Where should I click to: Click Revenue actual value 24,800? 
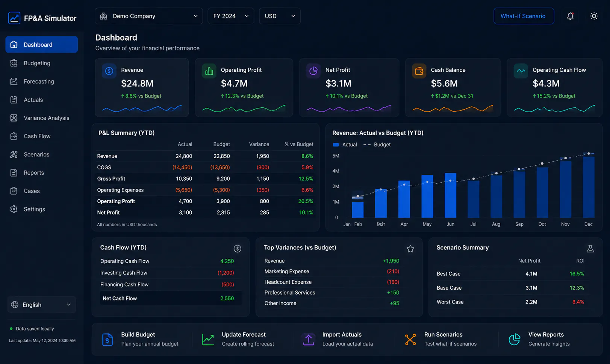coord(184,156)
